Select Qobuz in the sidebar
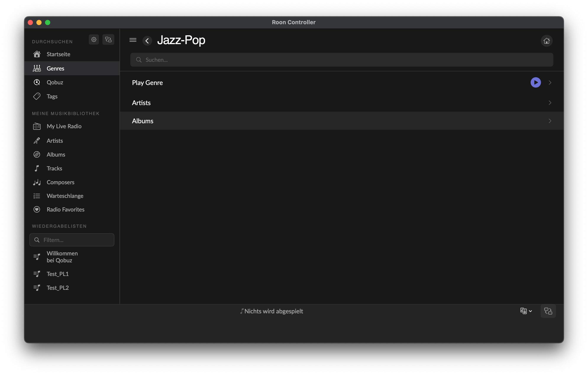This screenshot has height=375, width=588. click(55, 82)
